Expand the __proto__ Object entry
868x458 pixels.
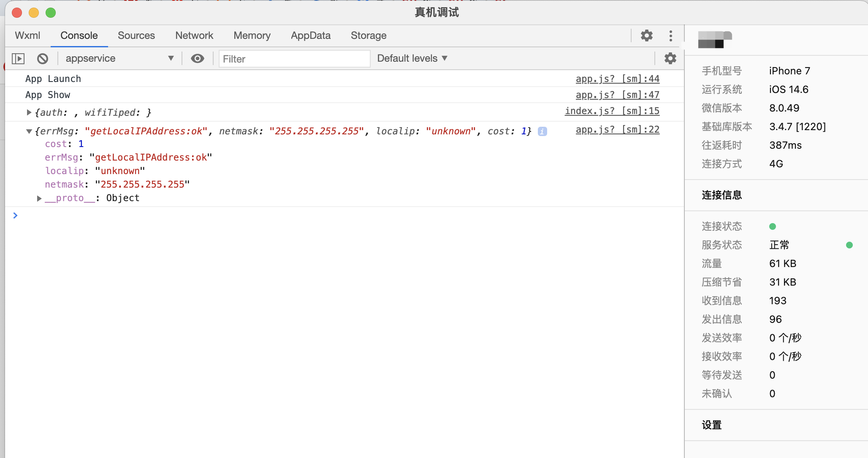[39, 198]
